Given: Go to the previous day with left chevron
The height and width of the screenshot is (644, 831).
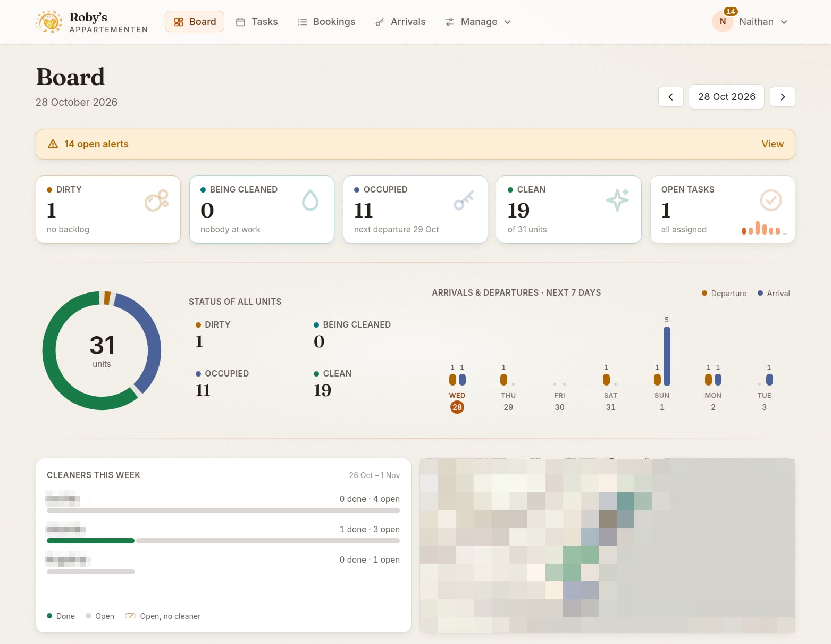Looking at the screenshot, I should point(671,97).
